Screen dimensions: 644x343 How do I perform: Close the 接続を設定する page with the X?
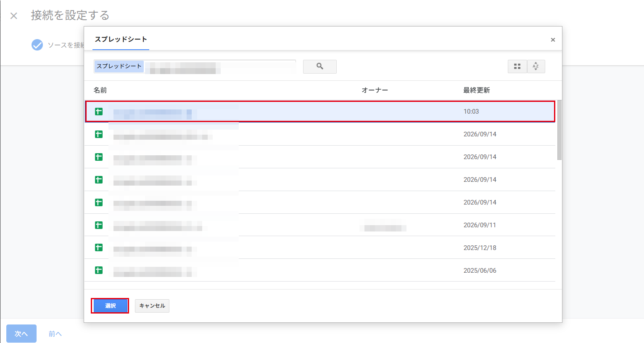(14, 16)
